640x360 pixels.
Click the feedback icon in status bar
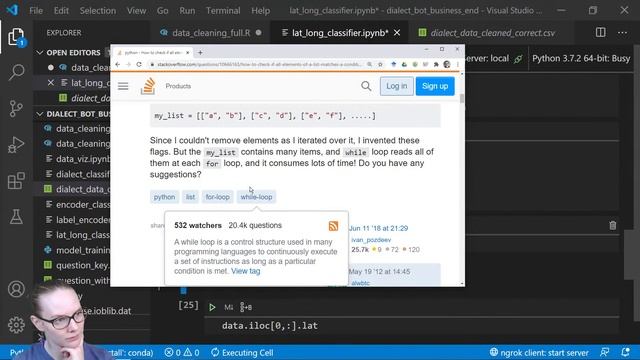tap(605, 352)
